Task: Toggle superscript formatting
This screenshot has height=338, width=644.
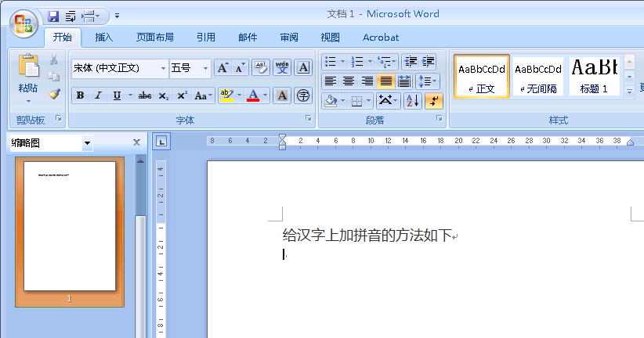Action: [x=182, y=95]
